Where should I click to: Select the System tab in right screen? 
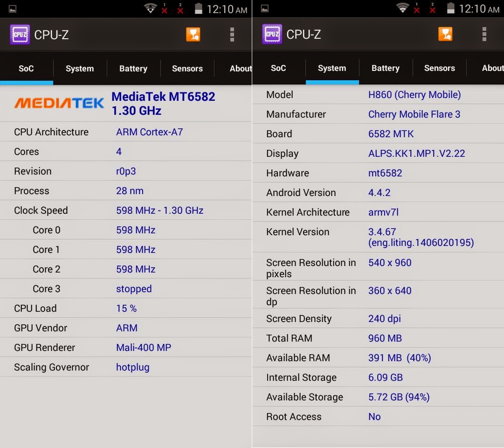[332, 68]
